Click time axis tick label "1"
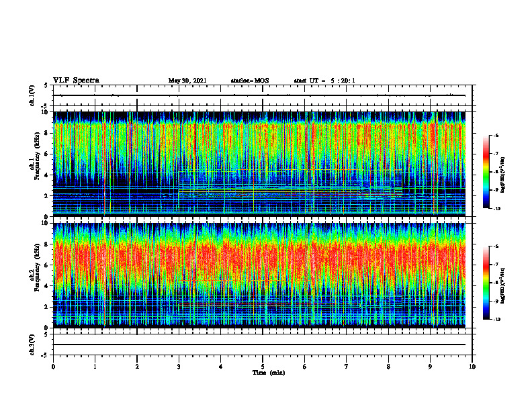The width and height of the screenshot is (532, 411). (x=95, y=367)
